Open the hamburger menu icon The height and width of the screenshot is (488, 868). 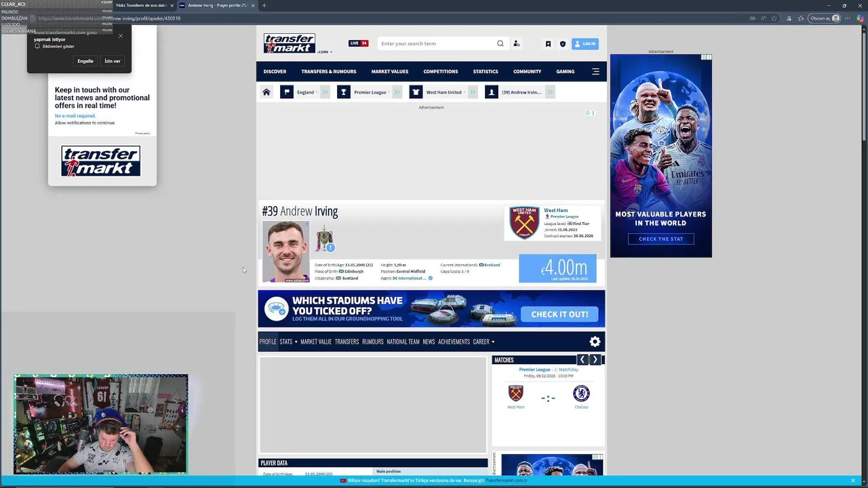(x=595, y=71)
